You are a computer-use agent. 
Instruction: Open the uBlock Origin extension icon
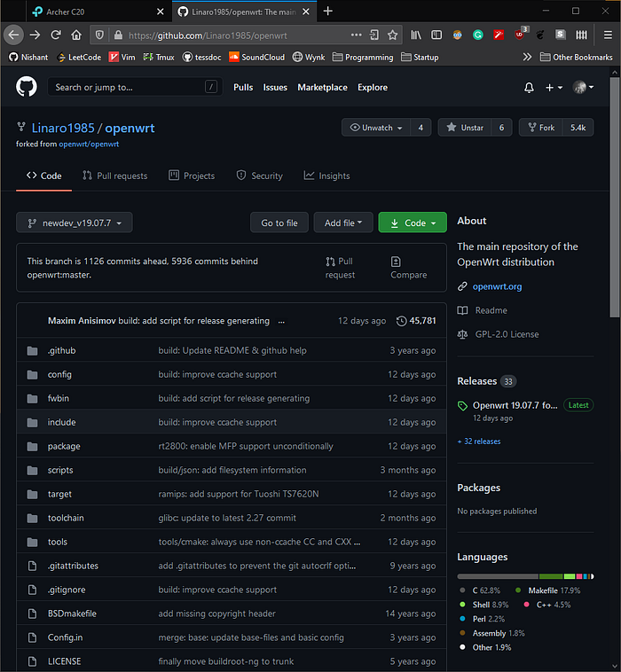pyautogui.click(x=519, y=35)
